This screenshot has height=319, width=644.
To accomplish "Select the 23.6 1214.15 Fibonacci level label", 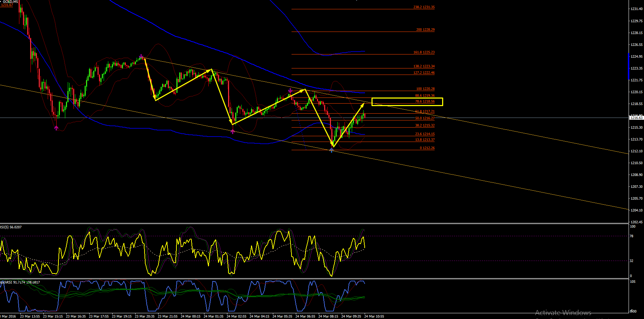I will click(425, 134).
